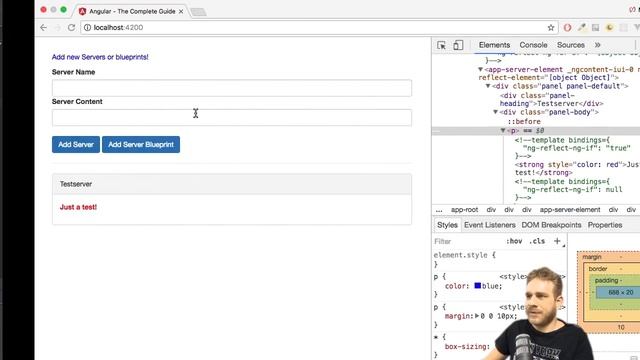Bookmark this page with the star icon
This screenshot has width=640, height=360.
[551, 27]
